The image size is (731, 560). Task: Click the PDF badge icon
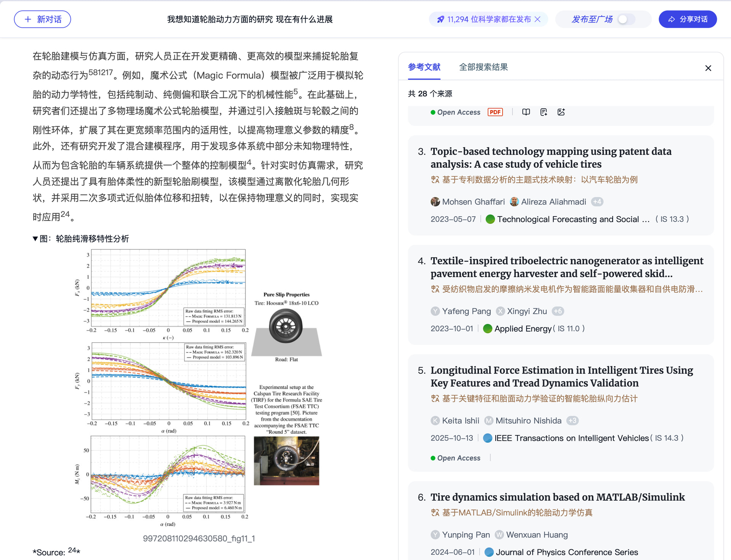coord(495,112)
